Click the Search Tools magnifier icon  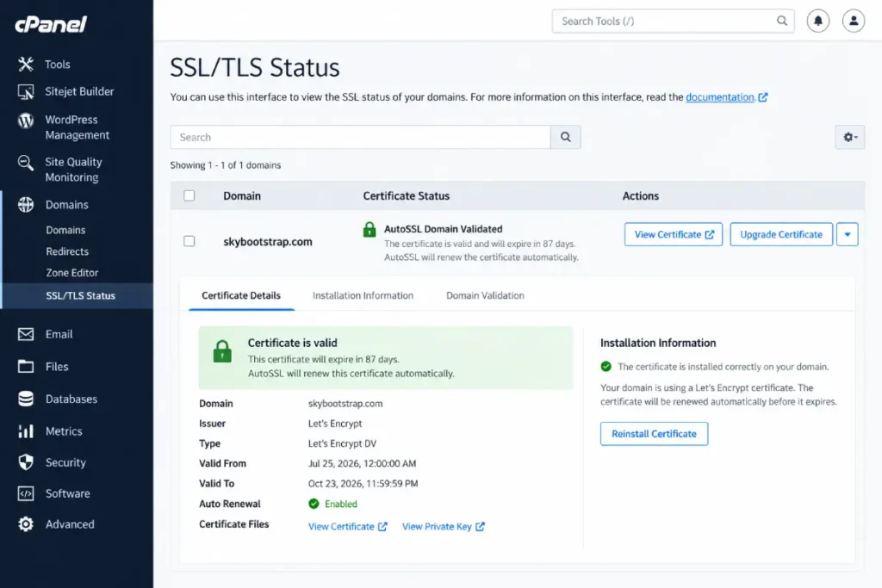[x=782, y=21]
